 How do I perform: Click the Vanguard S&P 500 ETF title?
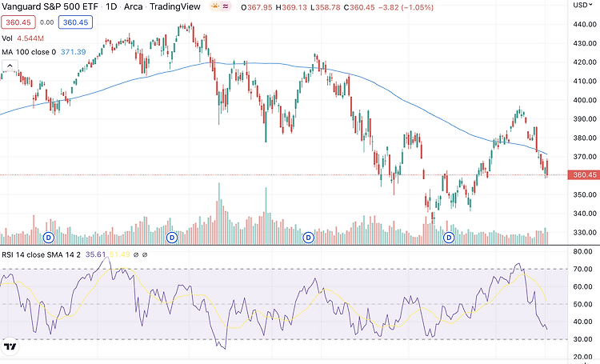pos(50,6)
